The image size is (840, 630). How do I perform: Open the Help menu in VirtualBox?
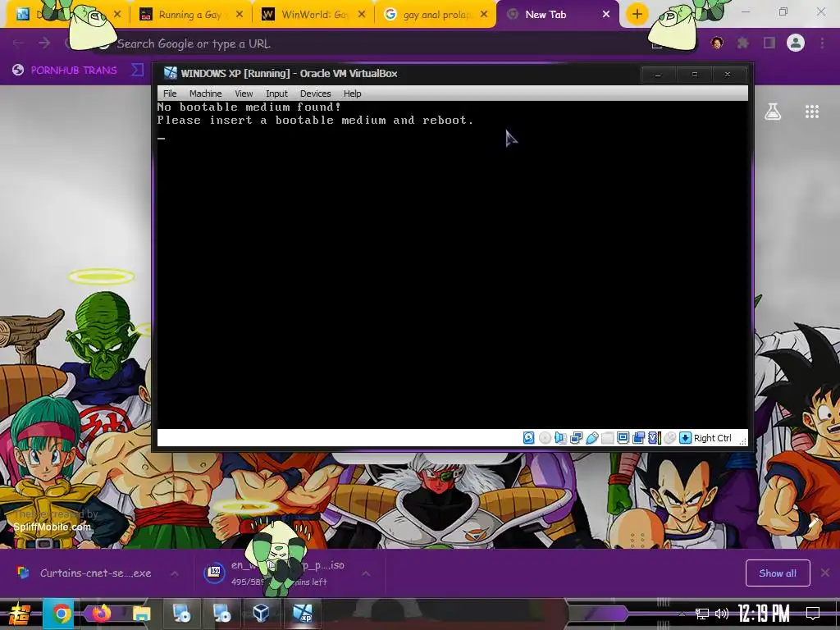[x=353, y=94]
